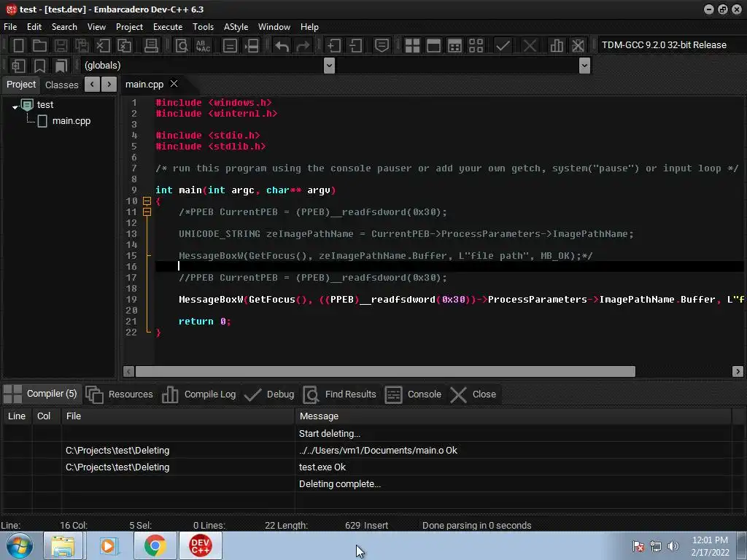Viewport: 747px width, 560px height.
Task: Open the Search menu
Action: pos(64,27)
